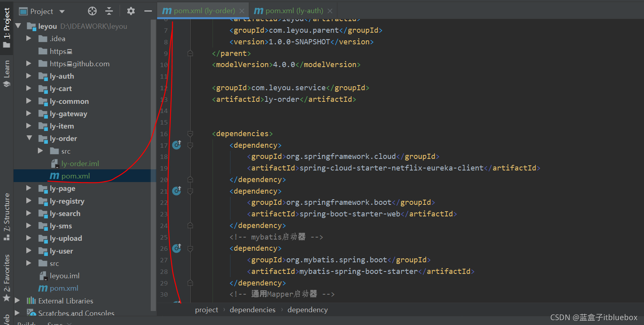Open Project panel settings gear
The height and width of the screenshot is (325, 644).
pos(131,11)
